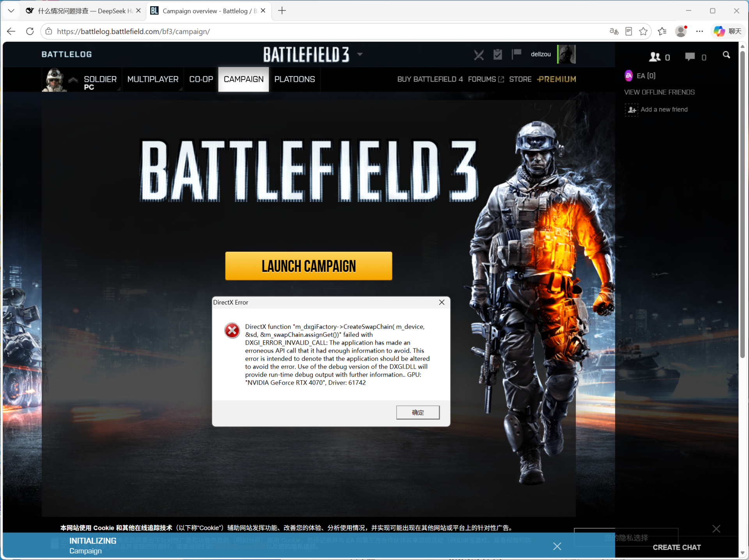Image resolution: width=749 pixels, height=560 pixels.
Task: Open the clipboard assignments icon in header
Action: pyautogui.click(x=497, y=54)
